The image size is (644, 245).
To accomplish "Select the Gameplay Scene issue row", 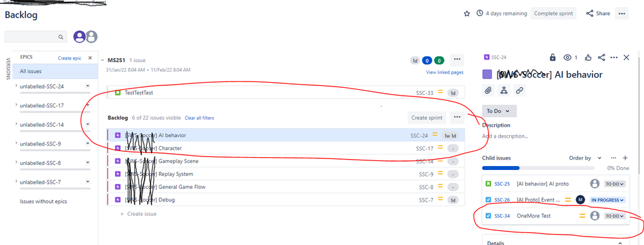I will tap(285, 161).
